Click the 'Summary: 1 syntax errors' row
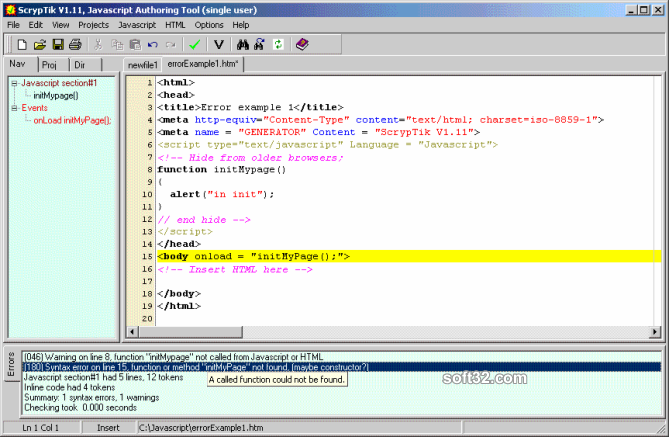 pyautogui.click(x=92, y=398)
